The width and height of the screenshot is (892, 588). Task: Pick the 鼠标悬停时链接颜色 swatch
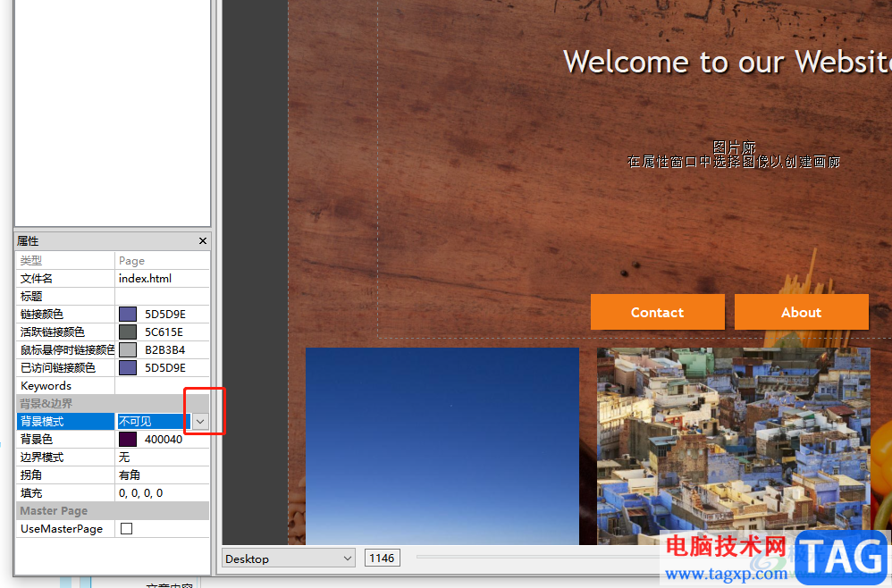(128, 349)
